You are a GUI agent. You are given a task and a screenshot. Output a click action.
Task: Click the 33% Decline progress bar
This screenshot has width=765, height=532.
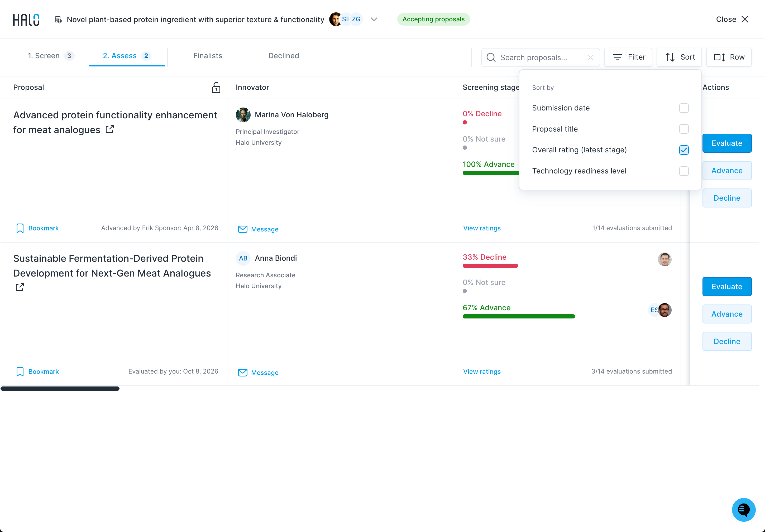coord(490,266)
